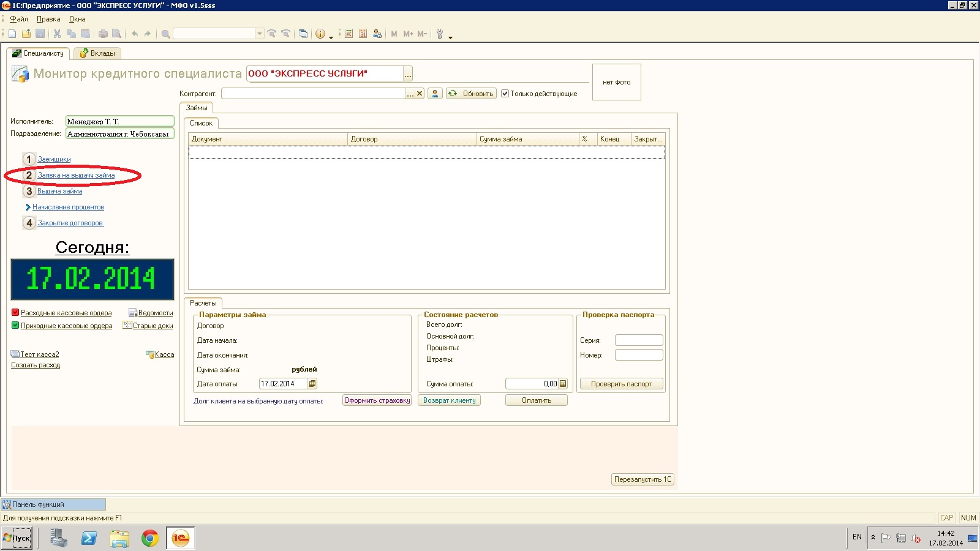
Task: Expand the arrow next to the wrench icon
Action: pos(450,37)
